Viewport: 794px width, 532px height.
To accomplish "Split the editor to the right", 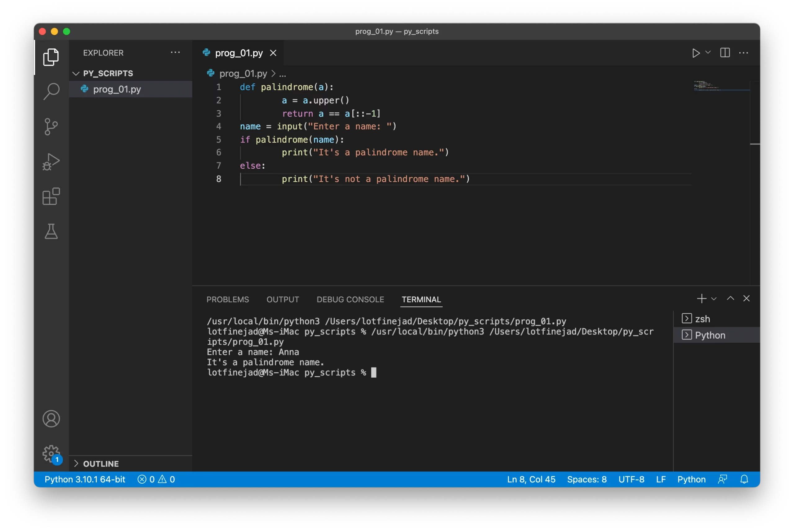I will 725,53.
